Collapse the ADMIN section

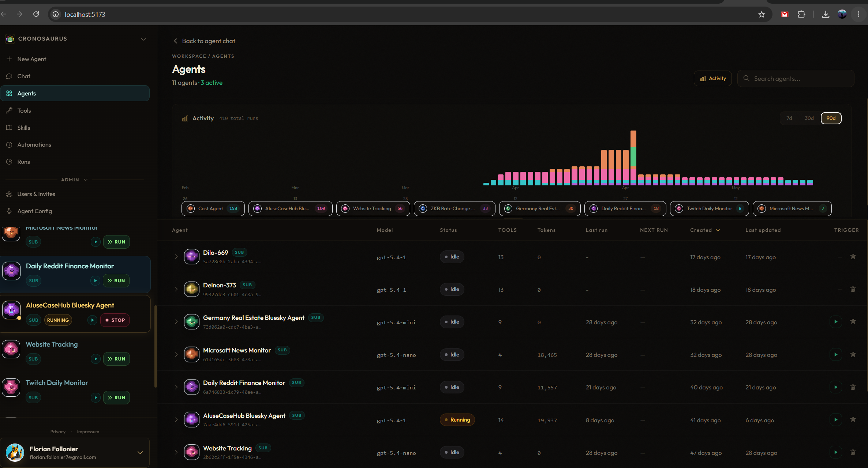[x=75, y=180]
